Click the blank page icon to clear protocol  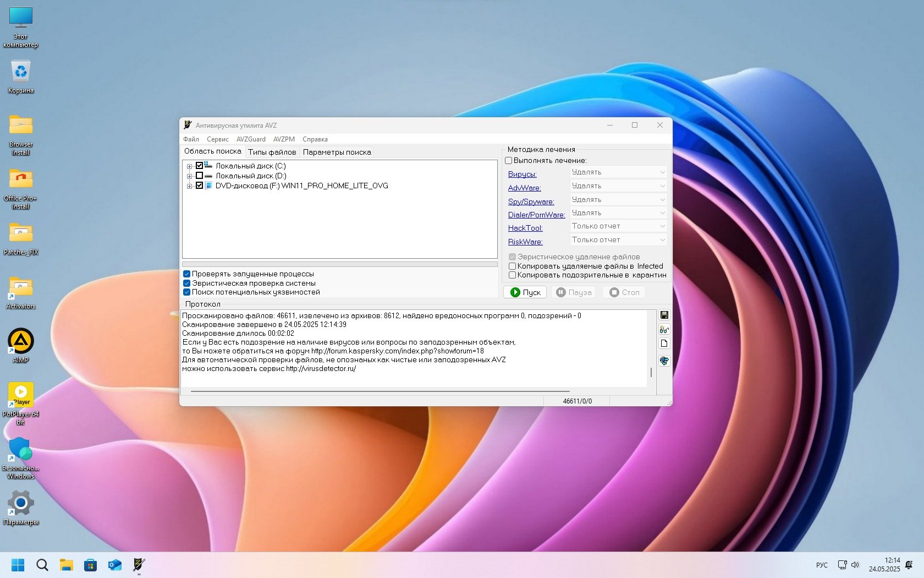664,343
